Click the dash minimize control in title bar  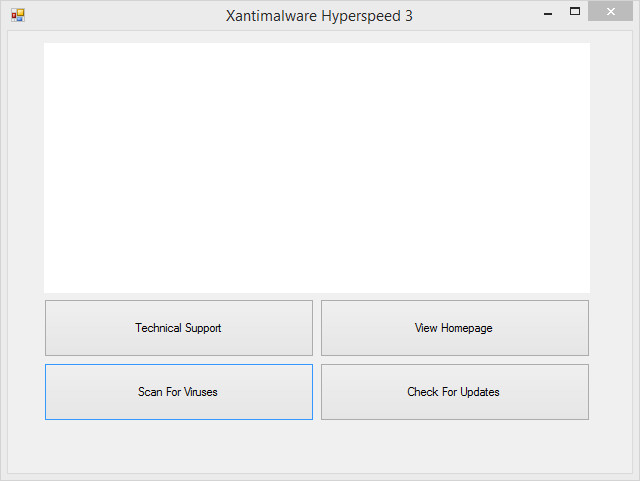point(548,13)
